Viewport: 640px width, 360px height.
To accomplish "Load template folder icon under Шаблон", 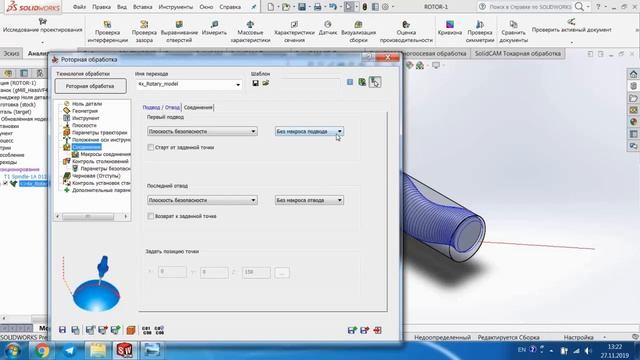I will 266,83.
